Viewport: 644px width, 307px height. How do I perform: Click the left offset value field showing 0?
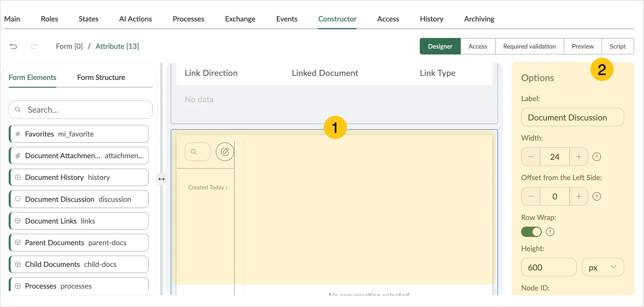pos(554,196)
